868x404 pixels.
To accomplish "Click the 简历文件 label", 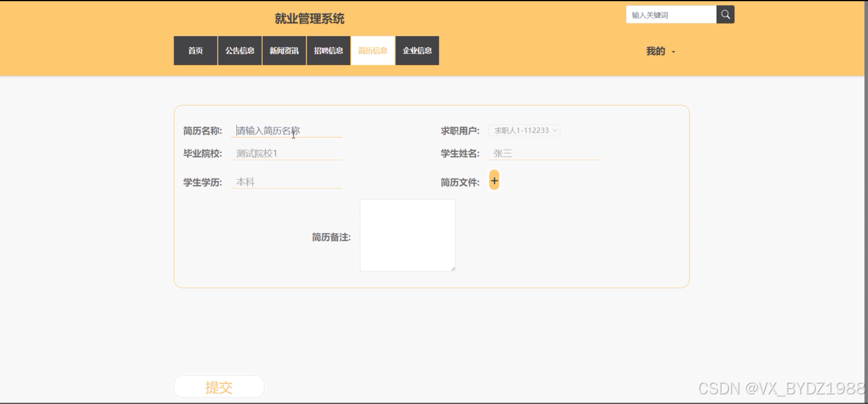I will pyautogui.click(x=460, y=182).
